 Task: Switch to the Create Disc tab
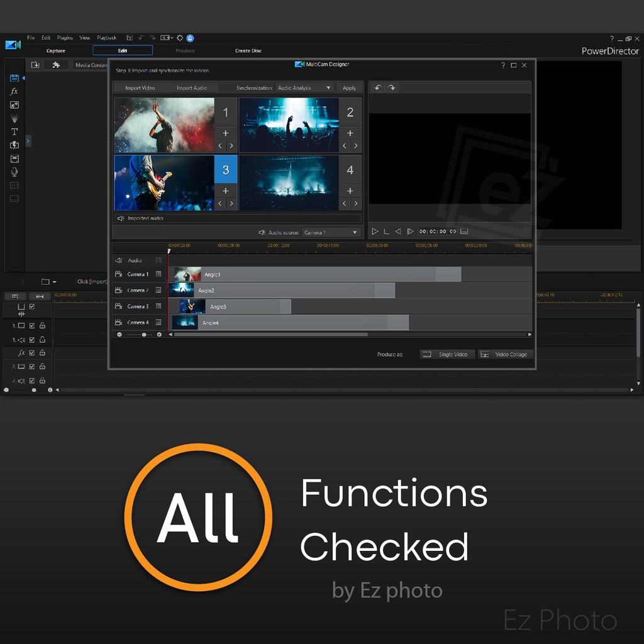[248, 51]
